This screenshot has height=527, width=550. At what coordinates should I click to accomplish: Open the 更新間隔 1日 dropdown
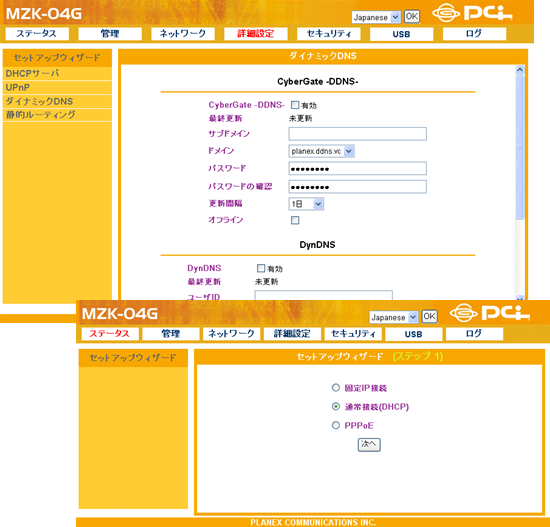pyautogui.click(x=306, y=204)
